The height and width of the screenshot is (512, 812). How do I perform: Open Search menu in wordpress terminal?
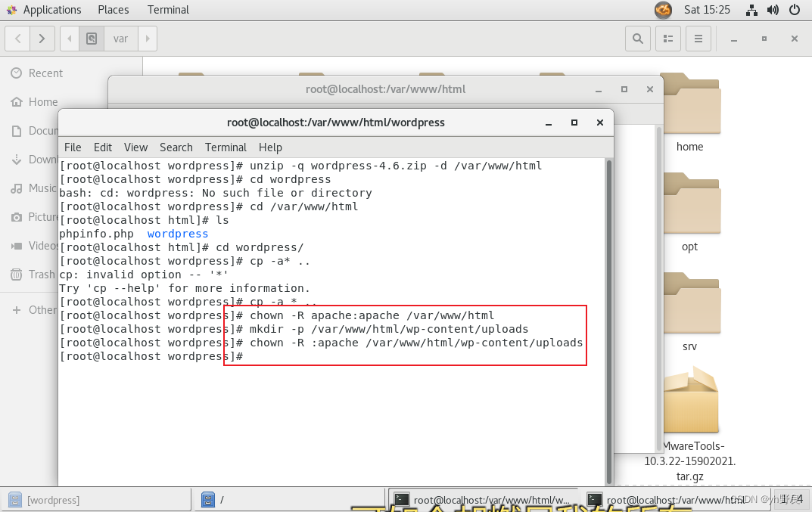tap(176, 147)
